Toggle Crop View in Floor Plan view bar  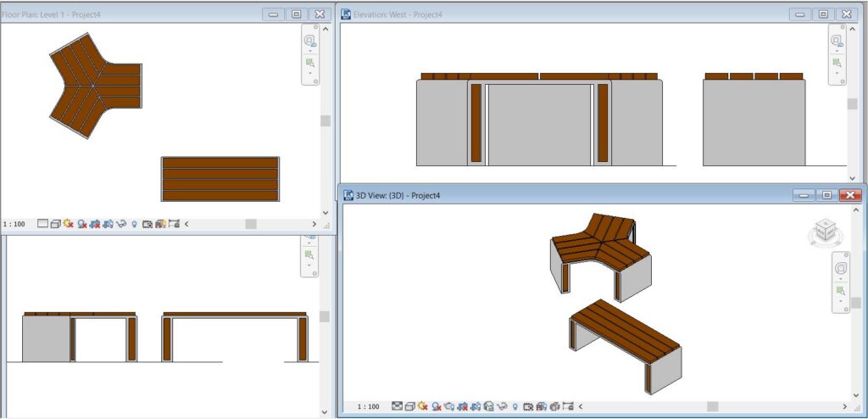(x=95, y=224)
